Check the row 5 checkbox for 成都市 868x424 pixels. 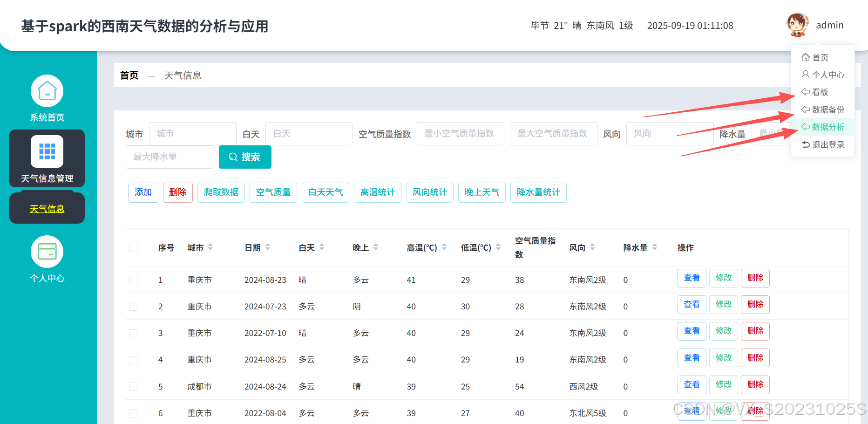(133, 387)
